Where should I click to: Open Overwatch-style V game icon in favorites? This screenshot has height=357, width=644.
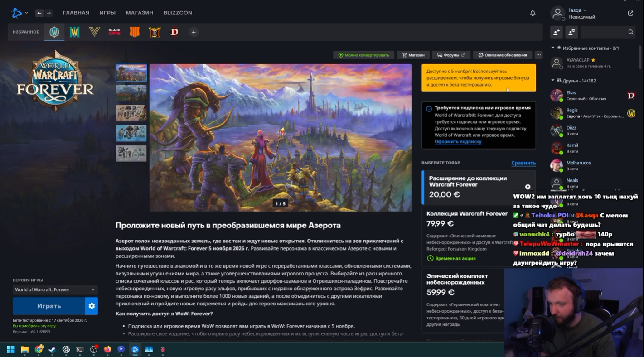(x=94, y=32)
